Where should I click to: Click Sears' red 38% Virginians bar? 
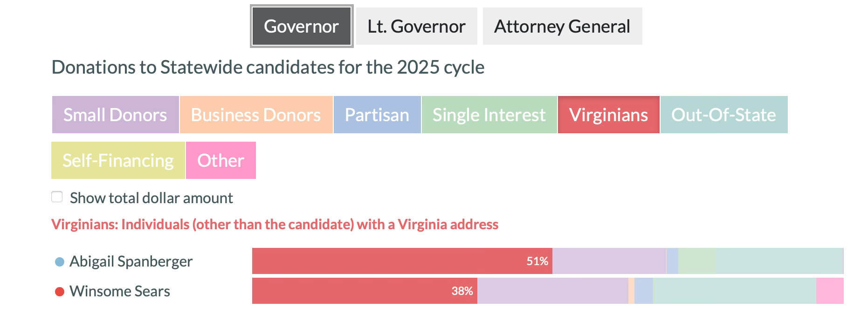point(365,291)
